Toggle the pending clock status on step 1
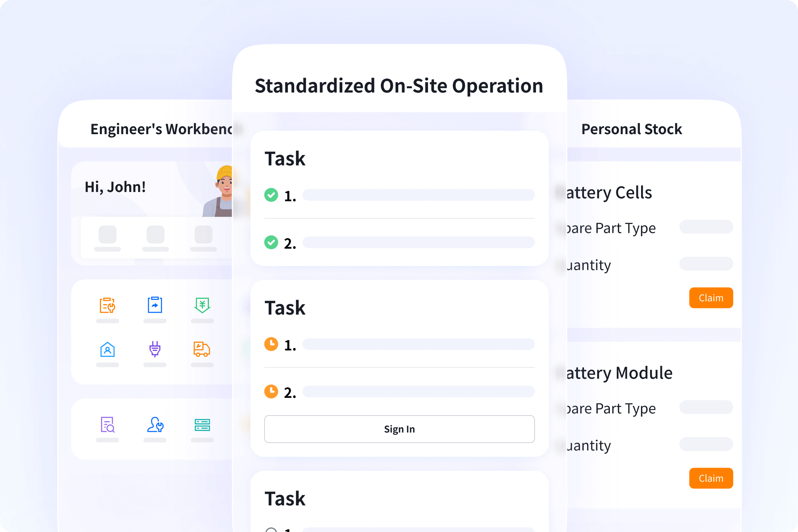 pyautogui.click(x=271, y=344)
